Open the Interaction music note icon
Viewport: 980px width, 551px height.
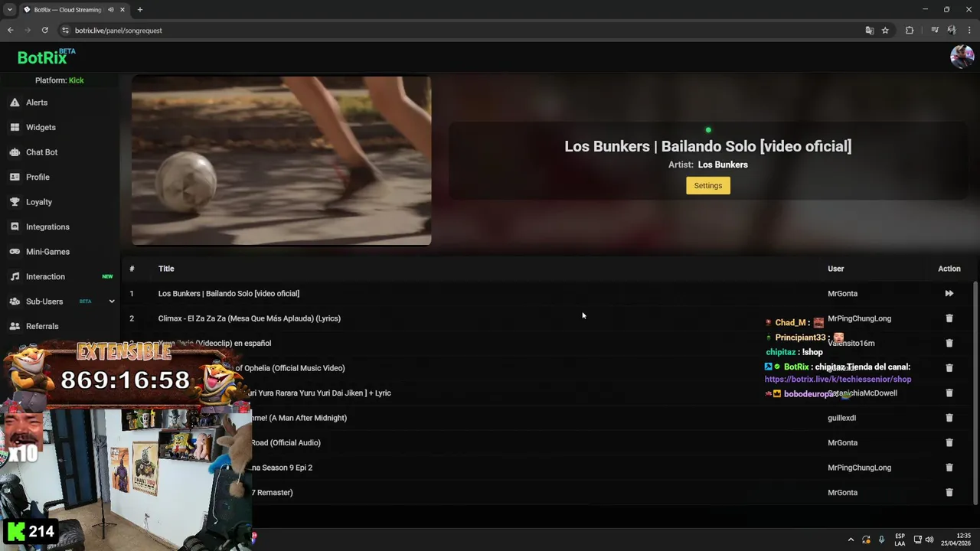click(15, 276)
